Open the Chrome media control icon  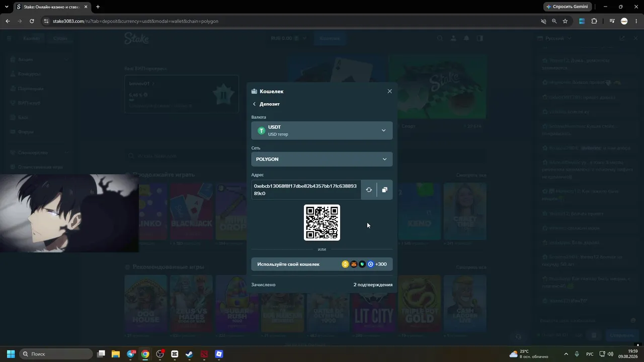[612, 21]
